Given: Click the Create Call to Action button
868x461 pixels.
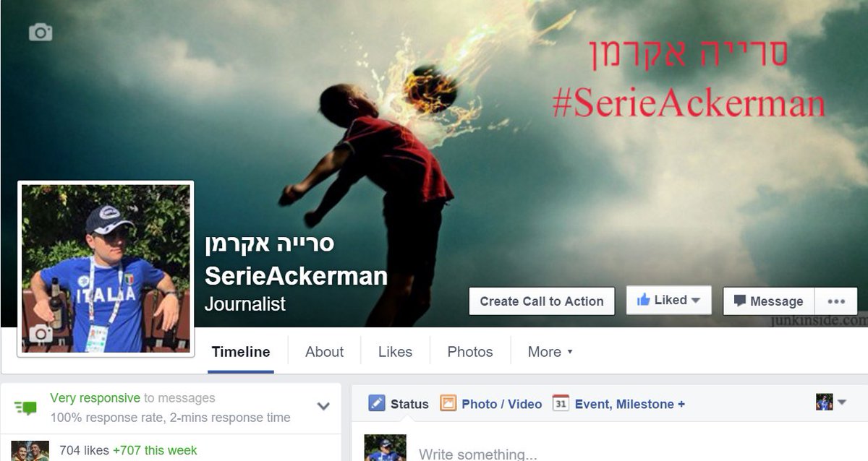Looking at the screenshot, I should (x=542, y=301).
